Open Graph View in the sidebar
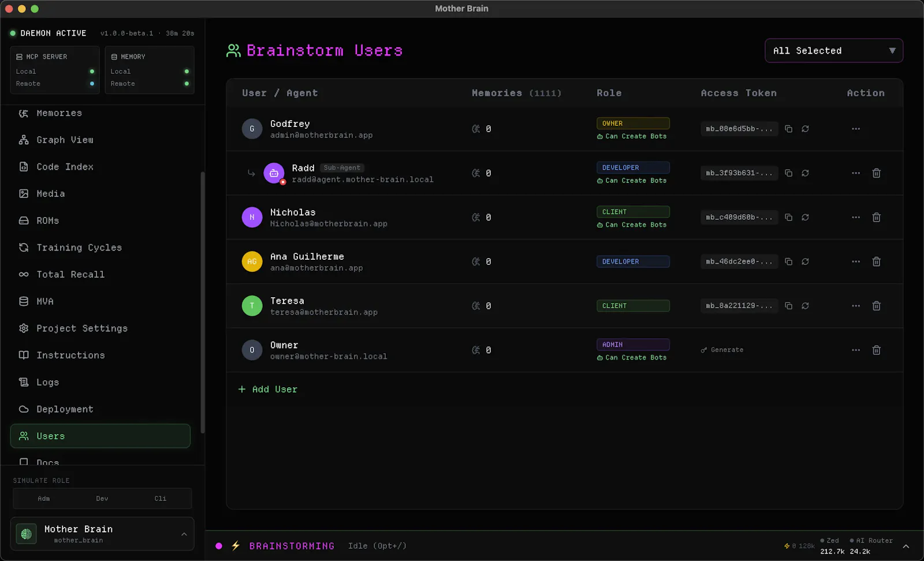924x561 pixels. [100, 140]
